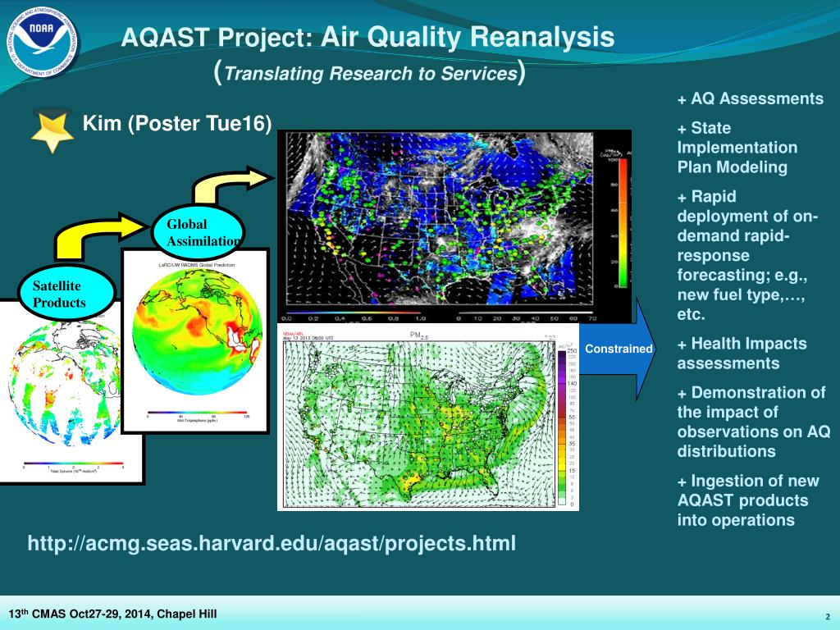Click the subtitle Translating Research to Services
This screenshot has height=630, width=840.
[370, 73]
